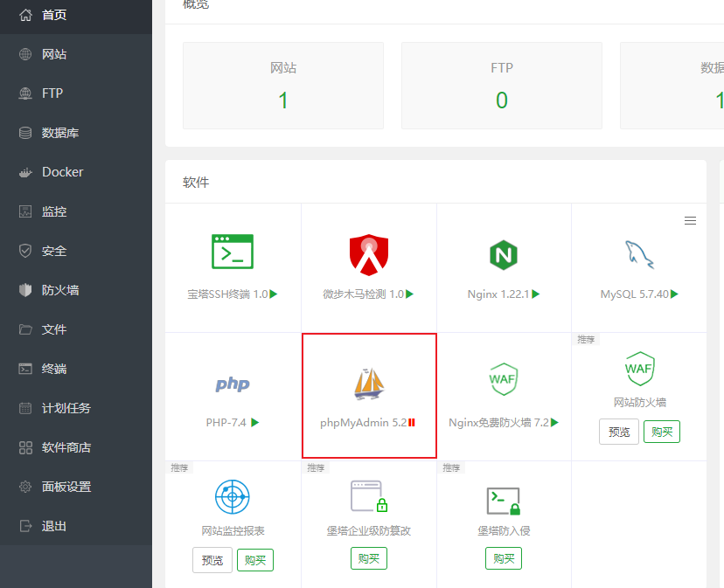Toggle green run arrow for MySQL 5.7.40
The height and width of the screenshot is (588, 724).
tap(674, 294)
